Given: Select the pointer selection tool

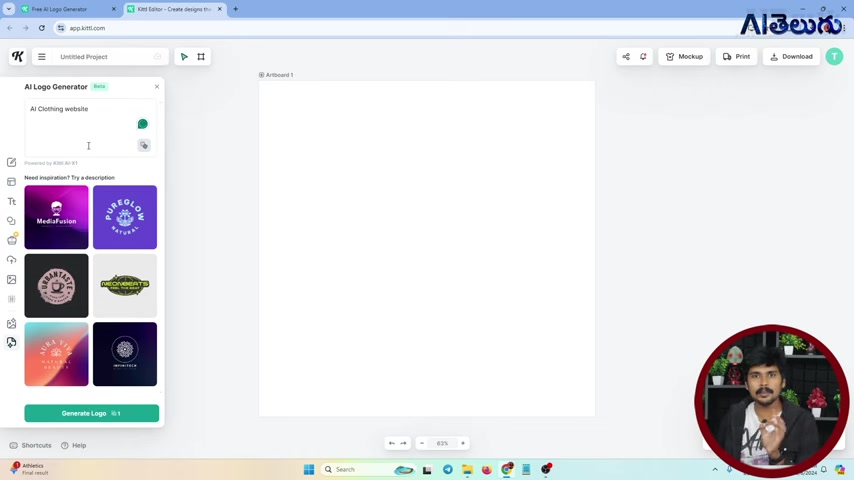Looking at the screenshot, I should coord(184,57).
